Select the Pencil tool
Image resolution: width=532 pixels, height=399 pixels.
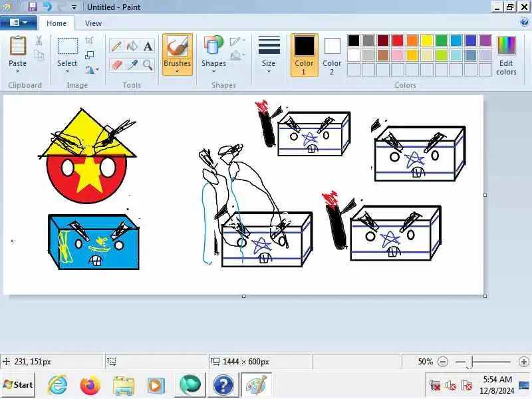(116, 46)
